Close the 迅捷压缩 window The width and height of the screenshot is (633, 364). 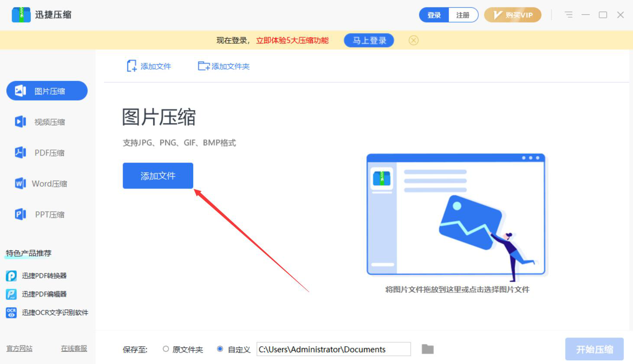pyautogui.click(x=620, y=15)
